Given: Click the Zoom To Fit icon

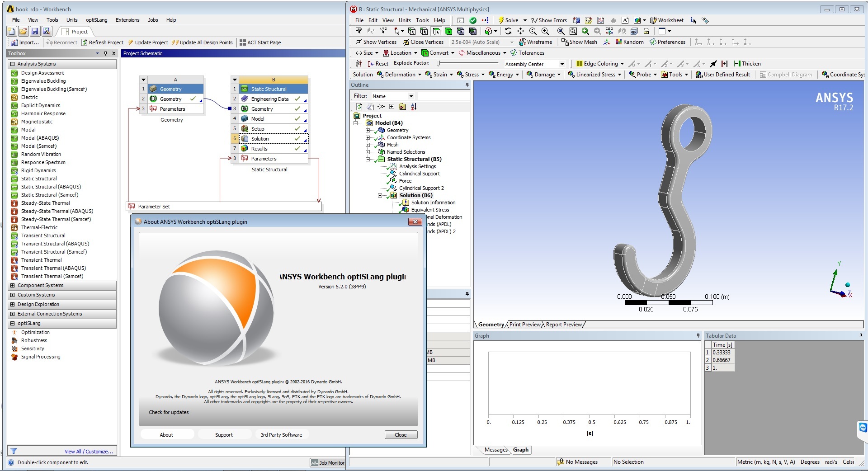Looking at the screenshot, I should [x=561, y=31].
